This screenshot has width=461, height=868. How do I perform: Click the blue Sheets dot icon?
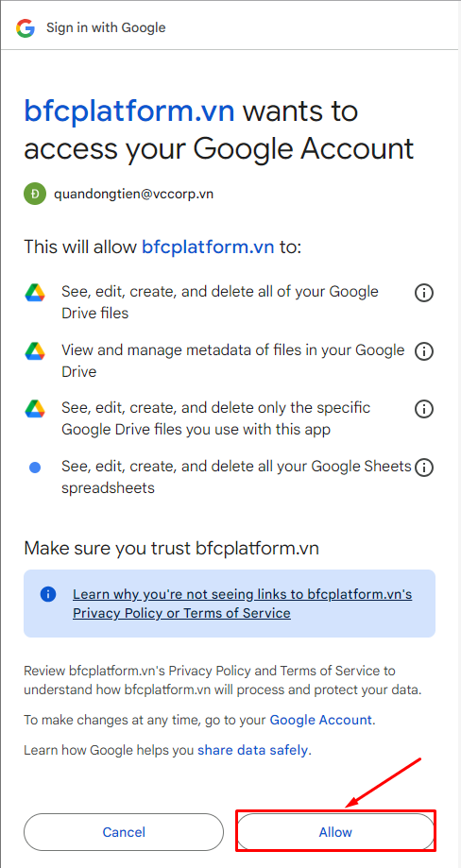(35, 468)
